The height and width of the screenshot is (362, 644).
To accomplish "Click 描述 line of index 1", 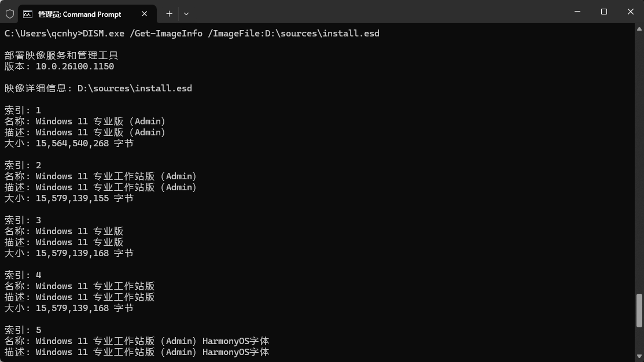I will click(x=84, y=132).
